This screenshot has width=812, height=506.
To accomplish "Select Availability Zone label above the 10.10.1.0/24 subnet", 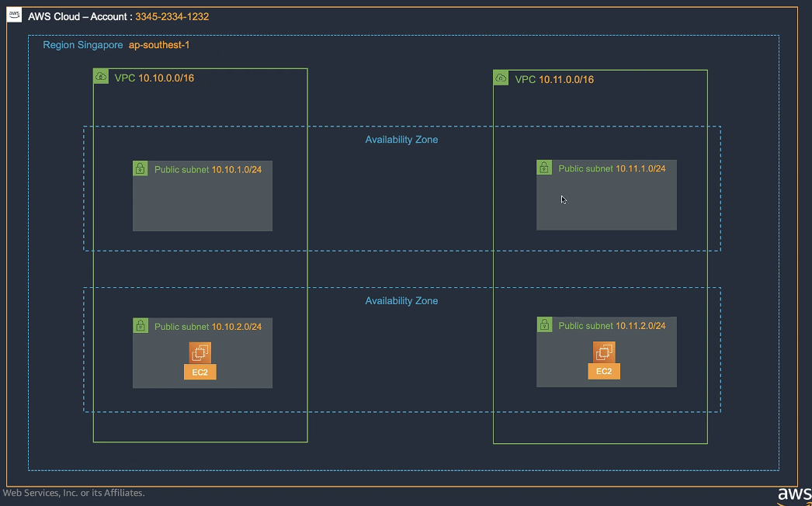I will point(401,140).
